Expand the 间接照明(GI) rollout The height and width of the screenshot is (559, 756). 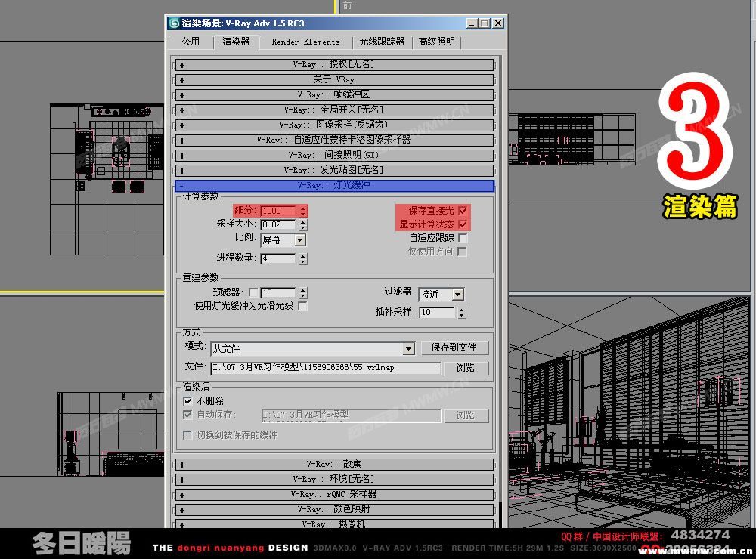(x=334, y=155)
